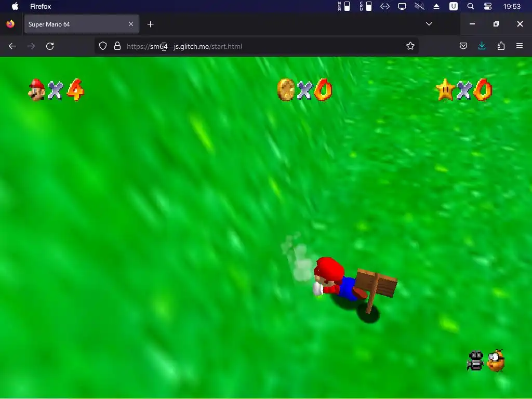Click Mario's head lives icon
This screenshot has height=399, width=532.
(x=37, y=90)
